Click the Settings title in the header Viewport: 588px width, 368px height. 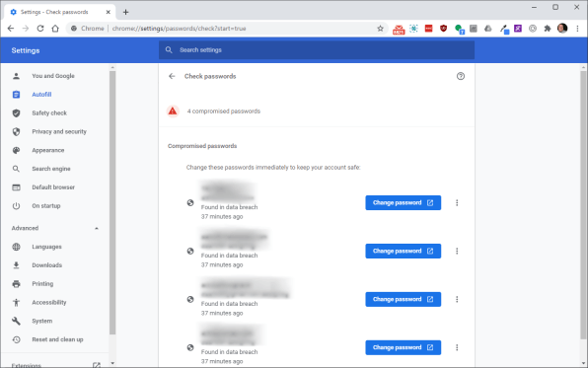coord(26,50)
